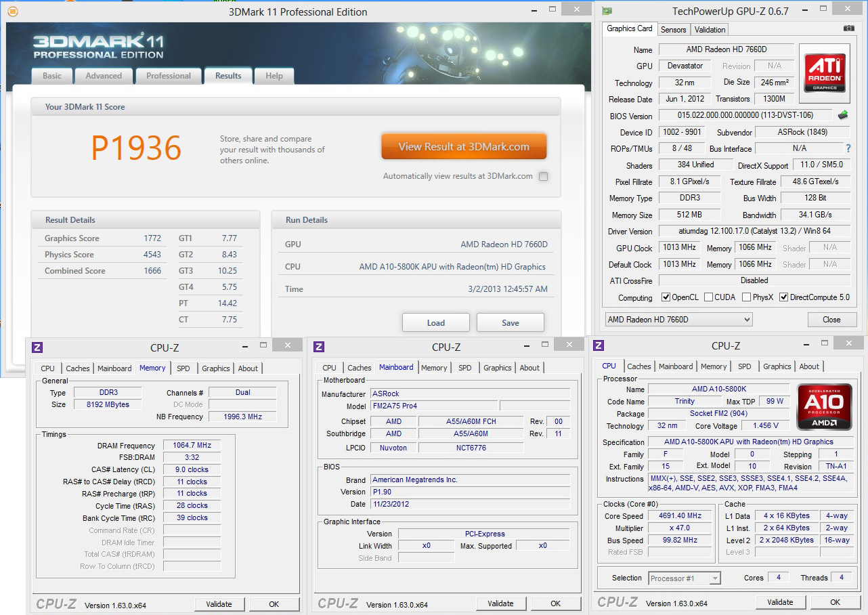Click the Z icon of the Mainboard CPU-Z window

coord(319,347)
